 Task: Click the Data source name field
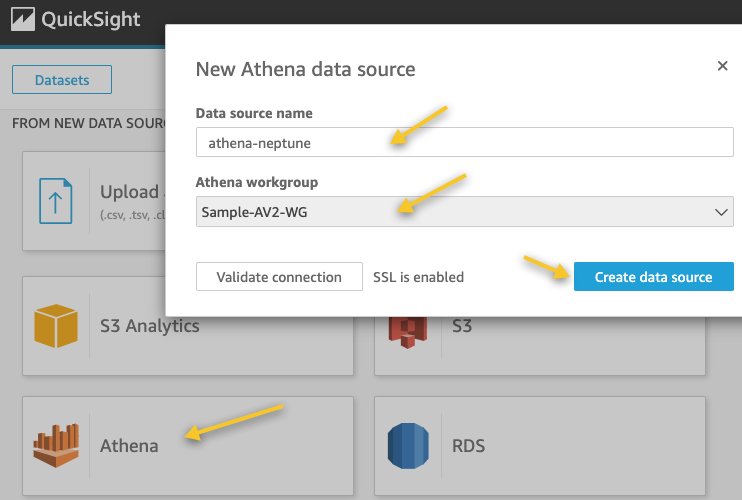click(464, 143)
